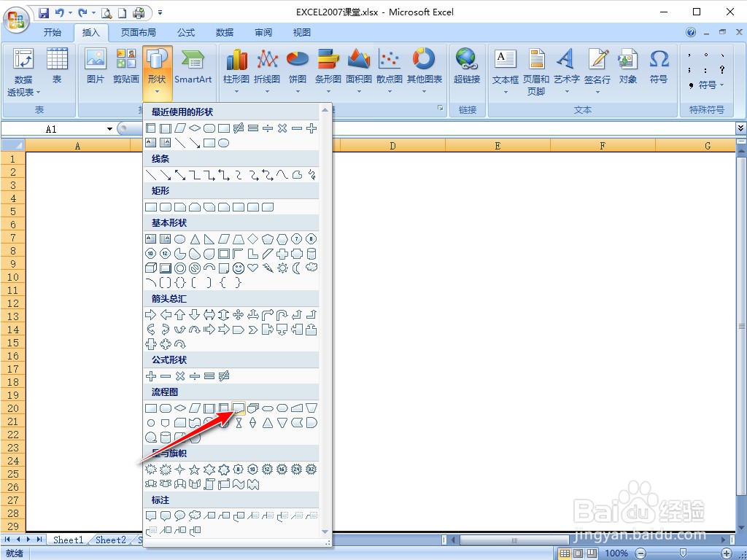Insert an object with 对象 icon
Image resolution: width=747 pixels, height=560 pixels.
[x=627, y=66]
